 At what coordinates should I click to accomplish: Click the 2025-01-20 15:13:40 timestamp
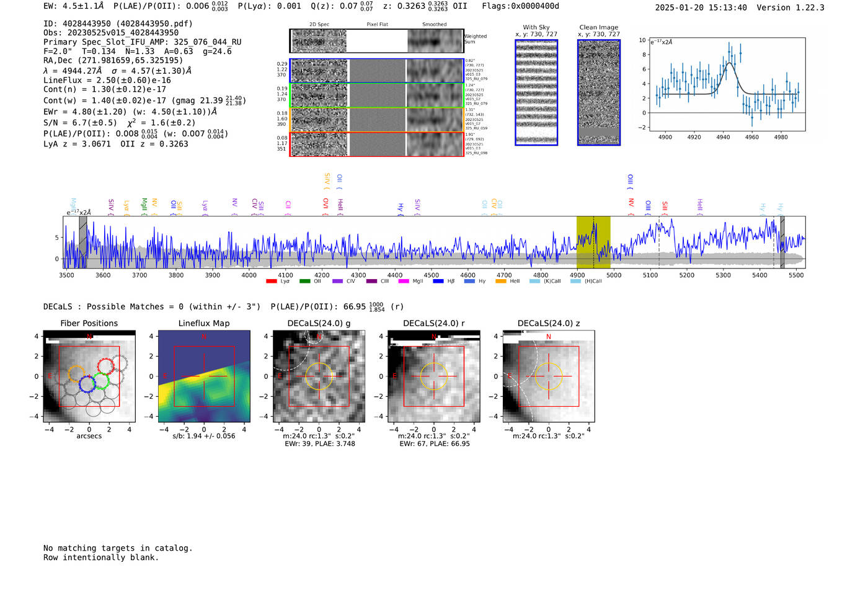[x=701, y=7]
